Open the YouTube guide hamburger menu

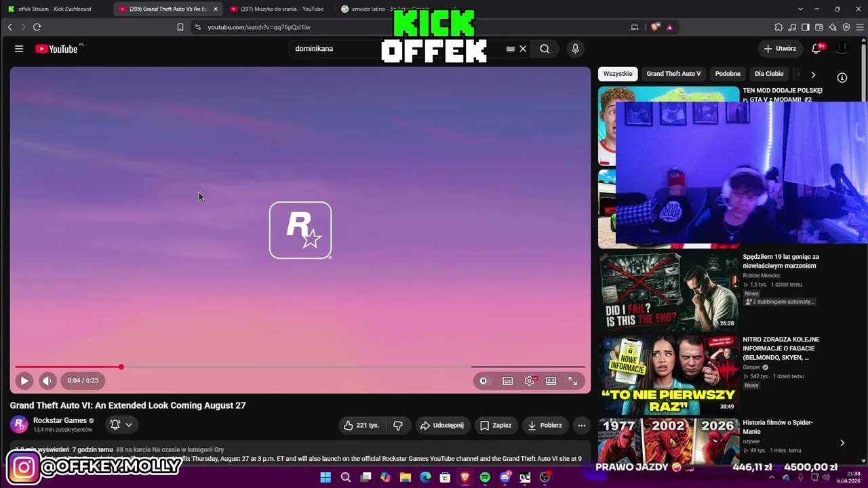[x=19, y=49]
